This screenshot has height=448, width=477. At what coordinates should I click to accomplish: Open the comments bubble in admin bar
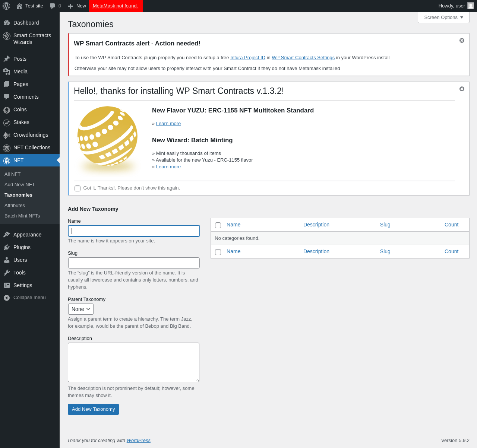click(53, 6)
